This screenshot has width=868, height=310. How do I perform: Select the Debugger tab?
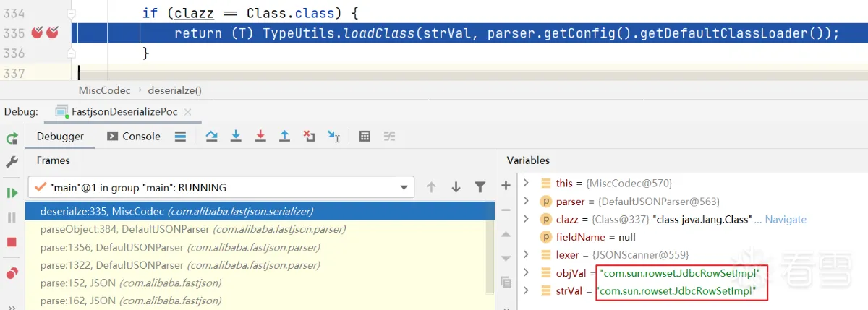(x=61, y=136)
